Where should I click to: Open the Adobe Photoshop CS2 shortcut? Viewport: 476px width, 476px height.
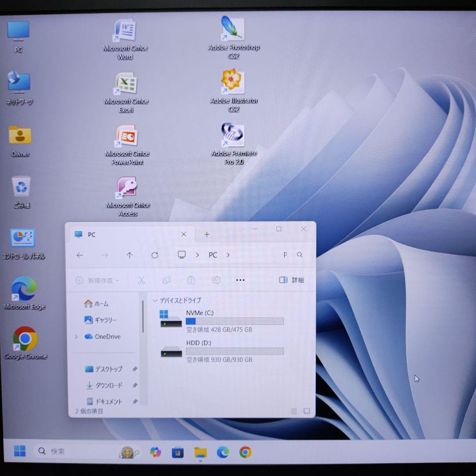[x=233, y=29]
